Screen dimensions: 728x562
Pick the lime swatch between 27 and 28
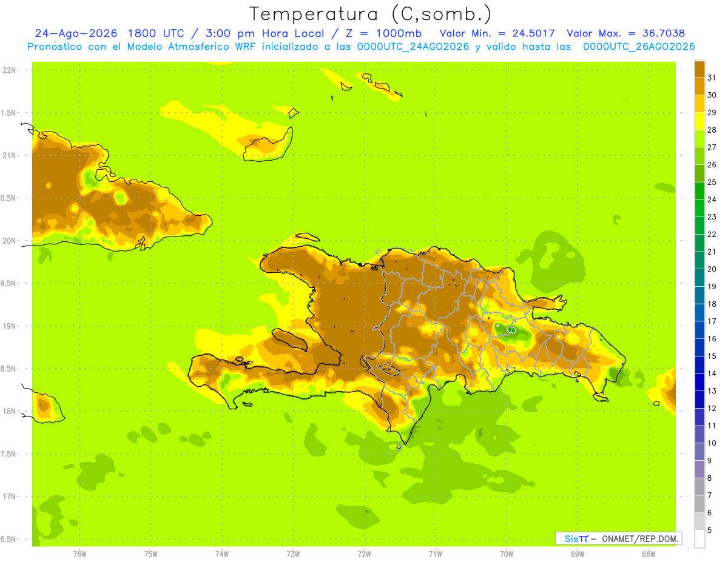[x=699, y=138]
